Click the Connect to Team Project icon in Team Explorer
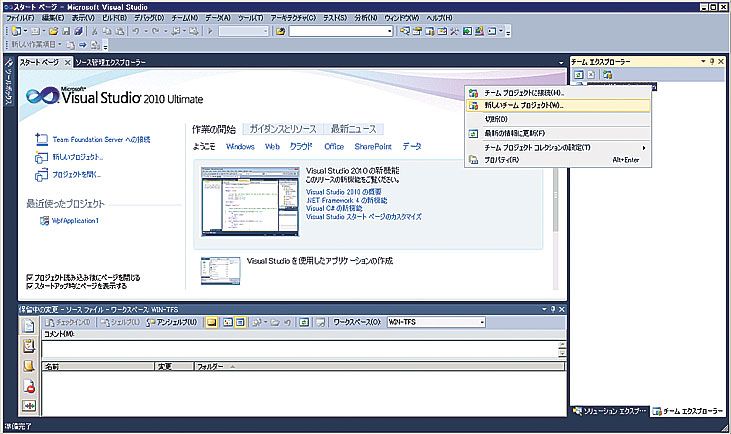Image resolution: width=731 pixels, height=434 pixels. tap(607, 74)
